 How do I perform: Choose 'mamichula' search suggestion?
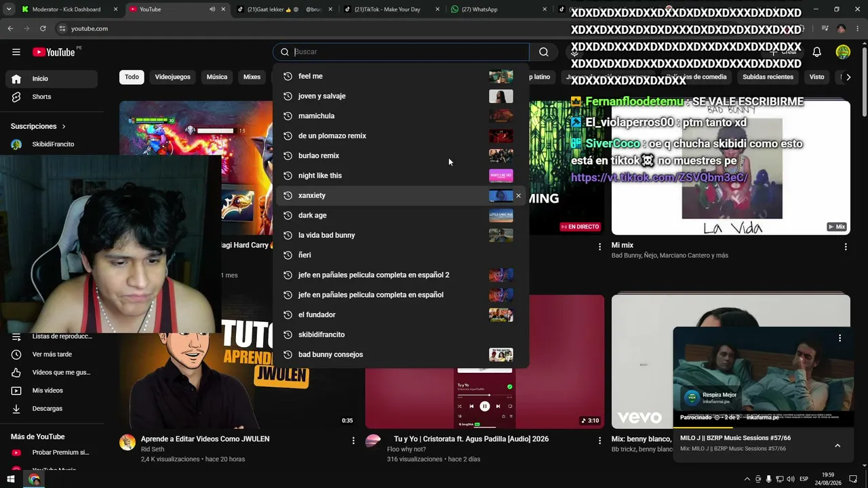click(x=401, y=116)
